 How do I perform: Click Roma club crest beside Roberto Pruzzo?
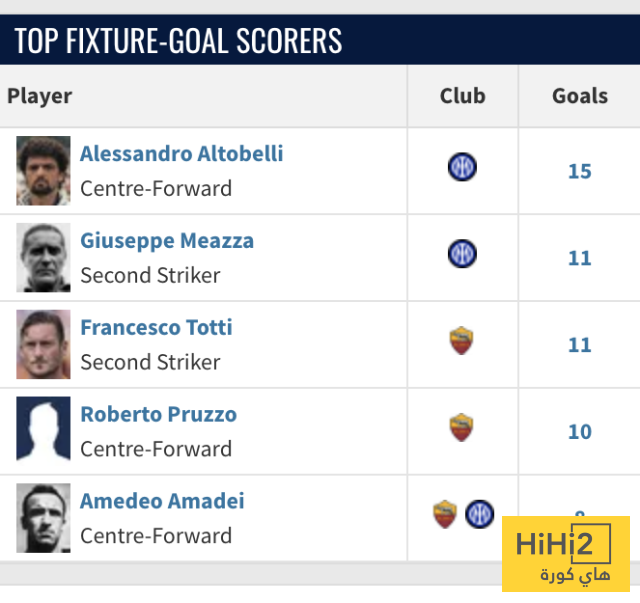pos(461,428)
